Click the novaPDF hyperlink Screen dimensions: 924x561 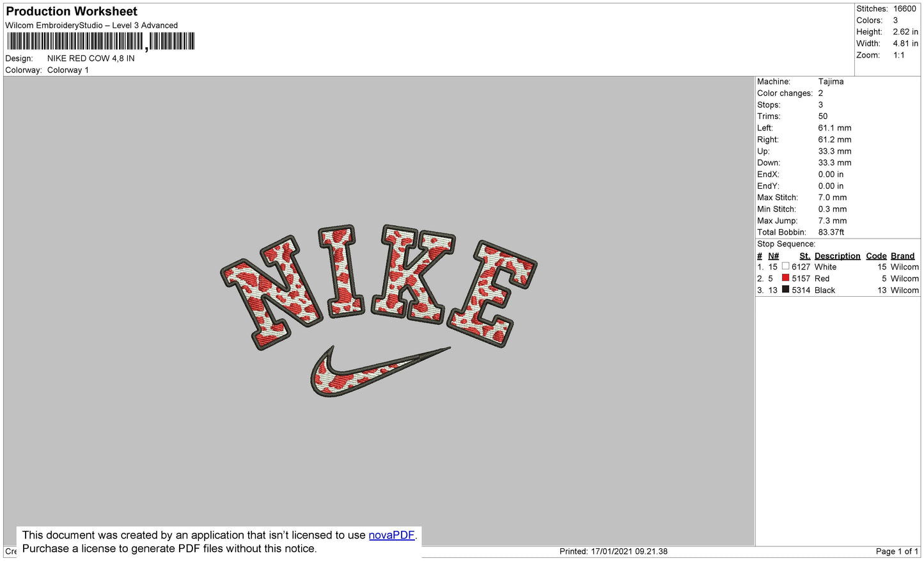(x=391, y=535)
